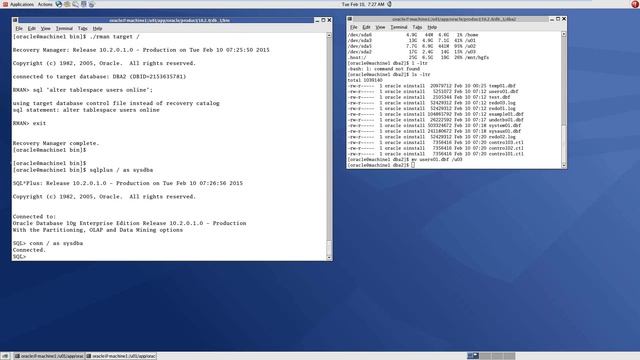The height and width of the screenshot is (360, 640).
Task: Minimize the left terminal window
Action: tap(317, 20)
